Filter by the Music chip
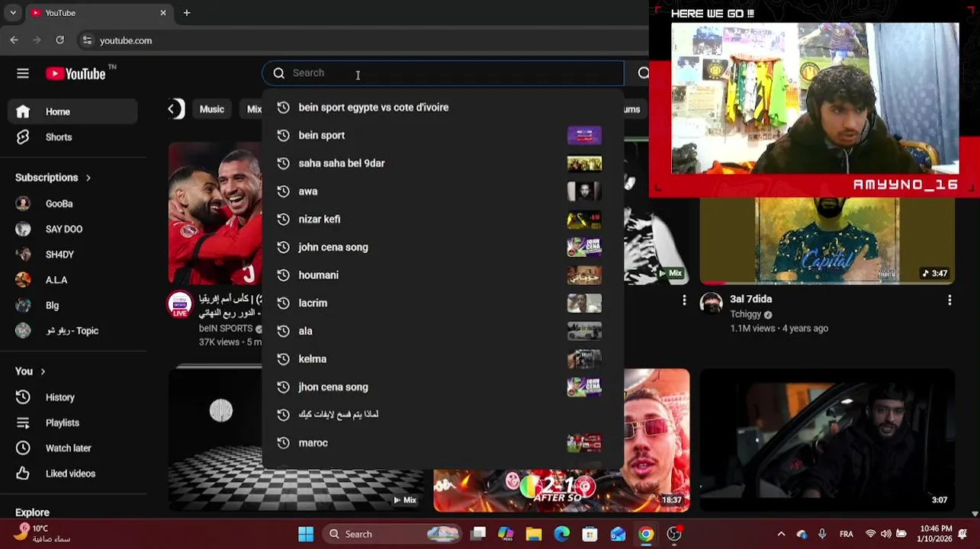This screenshot has width=980, height=549. 212,109
